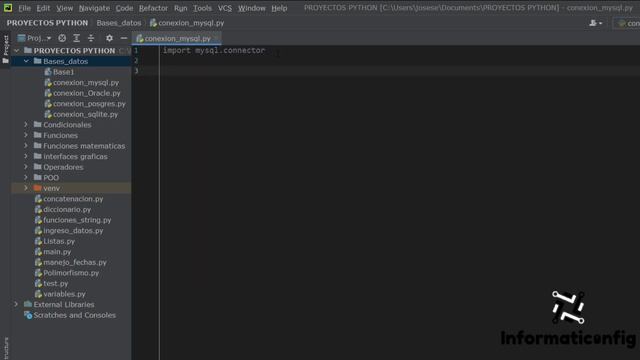
Task: Expand the Operadores folder
Action: coord(26,167)
